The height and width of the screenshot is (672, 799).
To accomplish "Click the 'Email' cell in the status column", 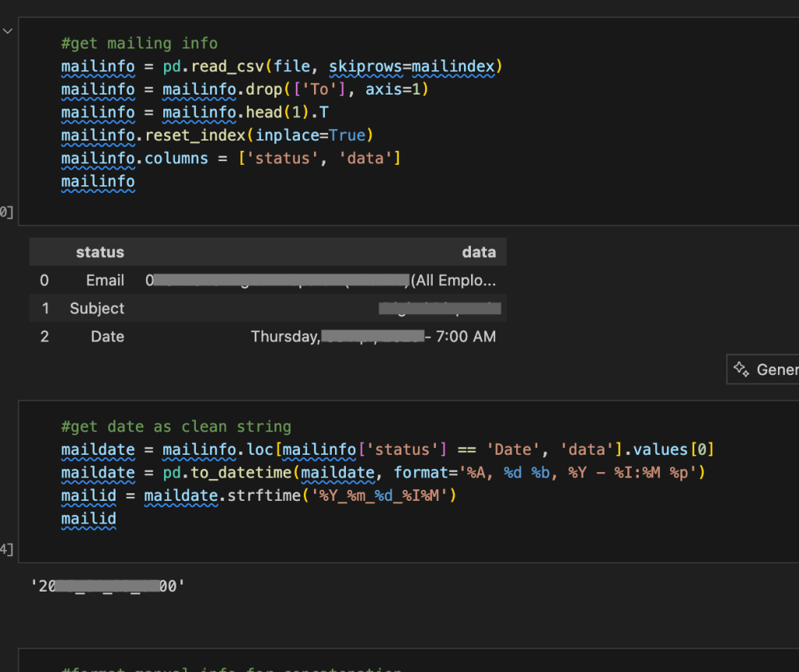I will pos(105,281).
